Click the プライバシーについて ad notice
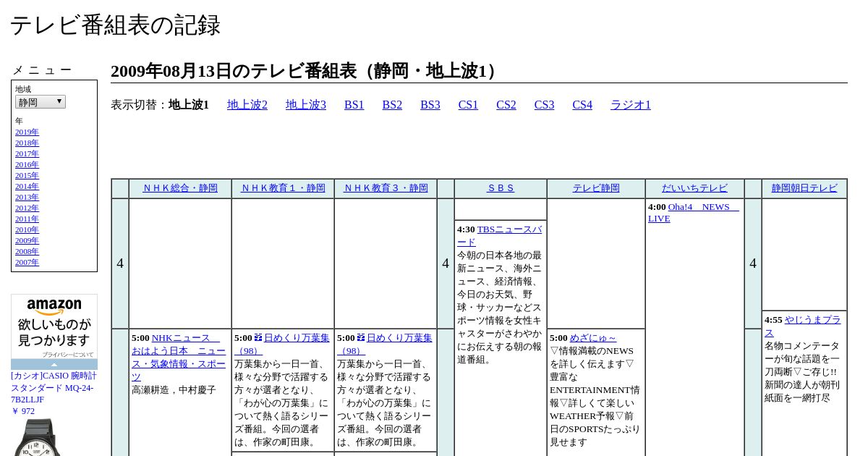 point(67,355)
